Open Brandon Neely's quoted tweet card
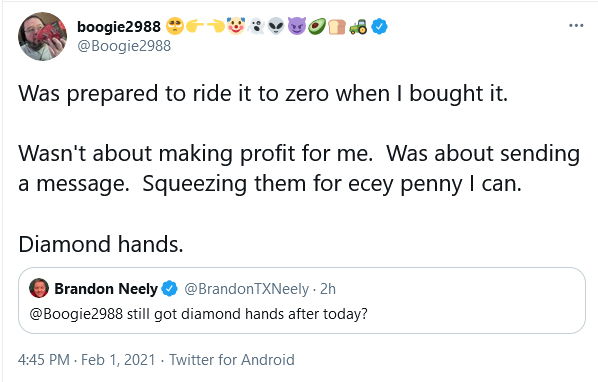 (302, 300)
